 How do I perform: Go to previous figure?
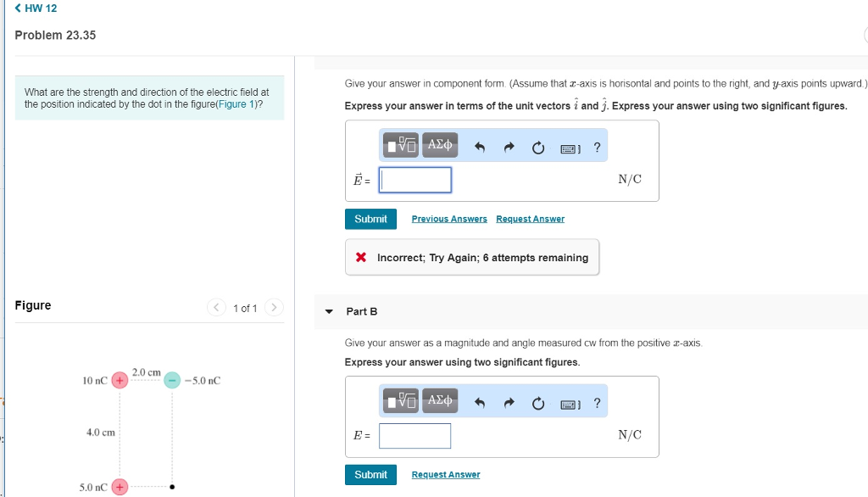(x=218, y=307)
